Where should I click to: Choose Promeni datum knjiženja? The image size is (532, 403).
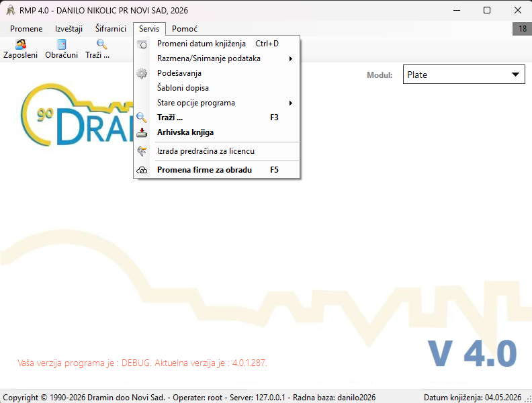[216, 44]
